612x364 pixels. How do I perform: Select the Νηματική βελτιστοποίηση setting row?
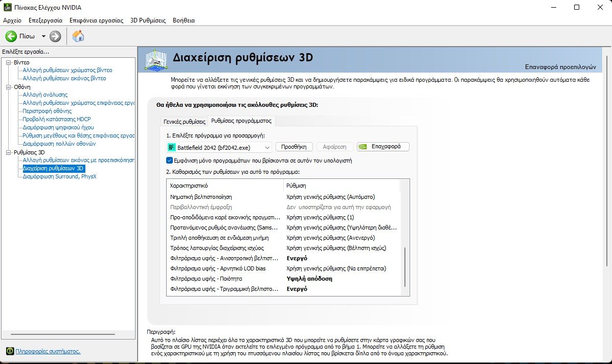283,197
